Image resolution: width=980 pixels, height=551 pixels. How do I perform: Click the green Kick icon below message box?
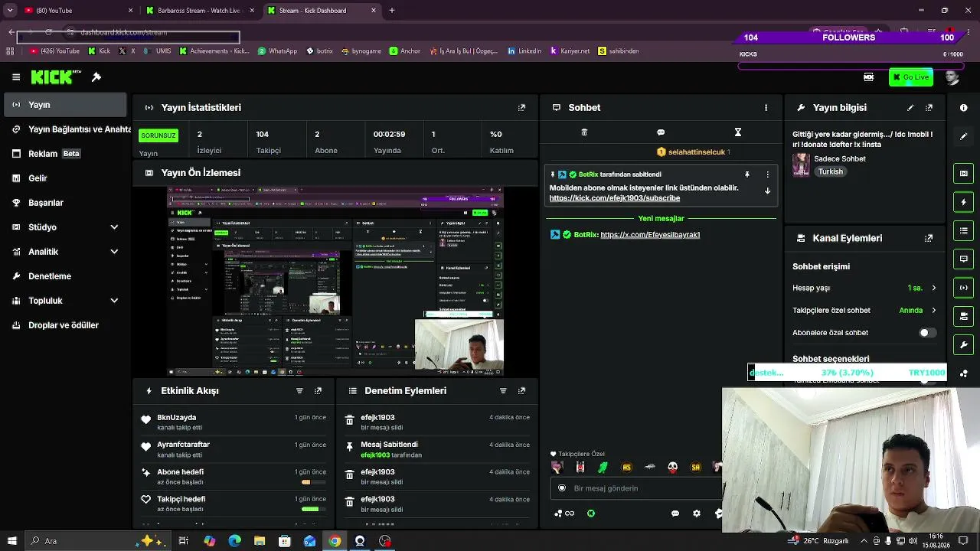click(591, 514)
